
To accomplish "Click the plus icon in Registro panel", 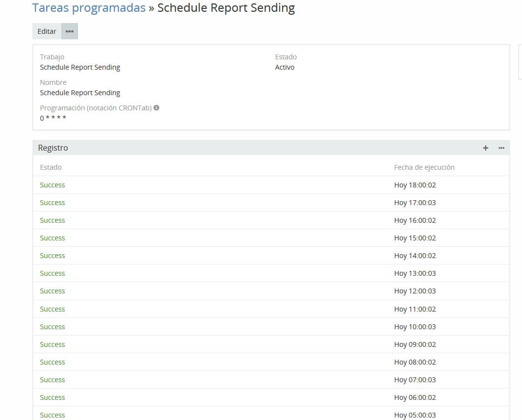I will [x=486, y=148].
